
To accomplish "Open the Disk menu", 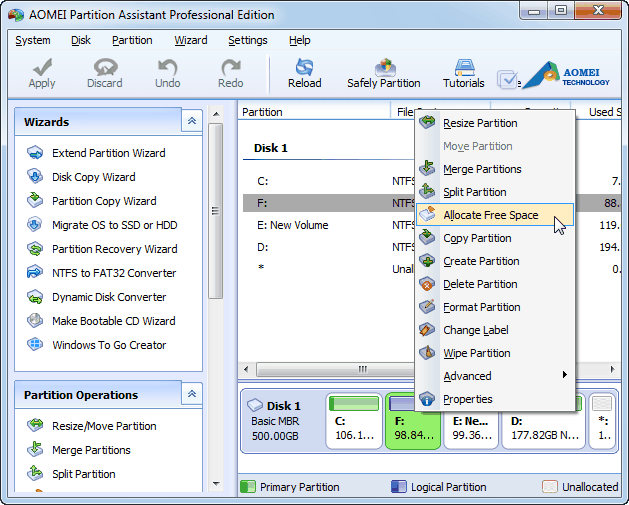I will [81, 40].
